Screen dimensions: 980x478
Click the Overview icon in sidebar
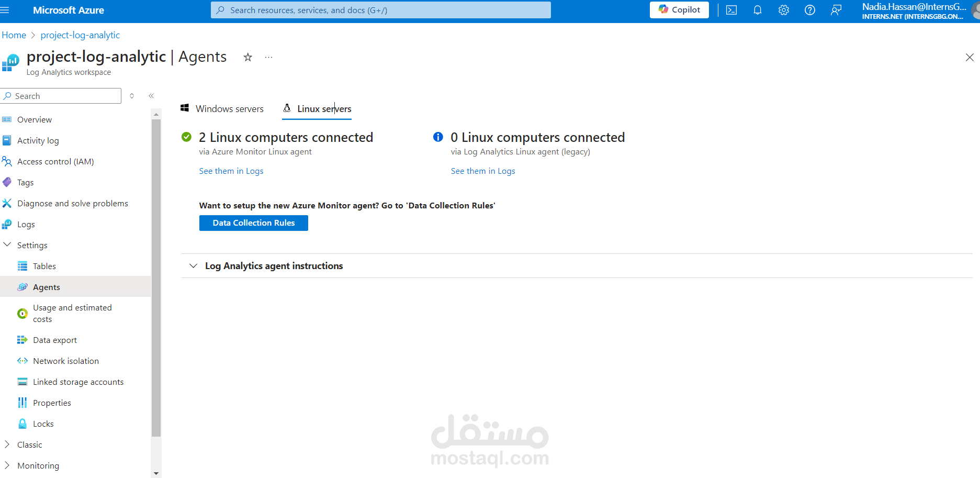pos(7,119)
